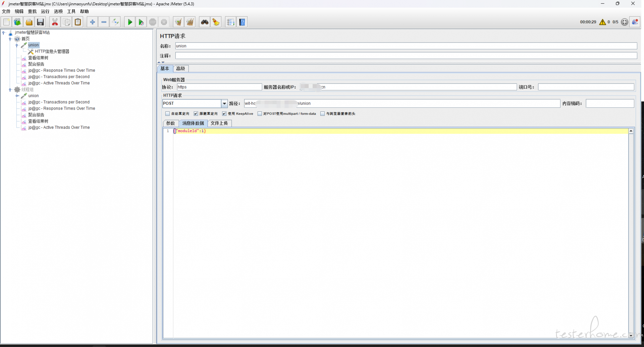Switch to the 参数 tab

click(171, 123)
